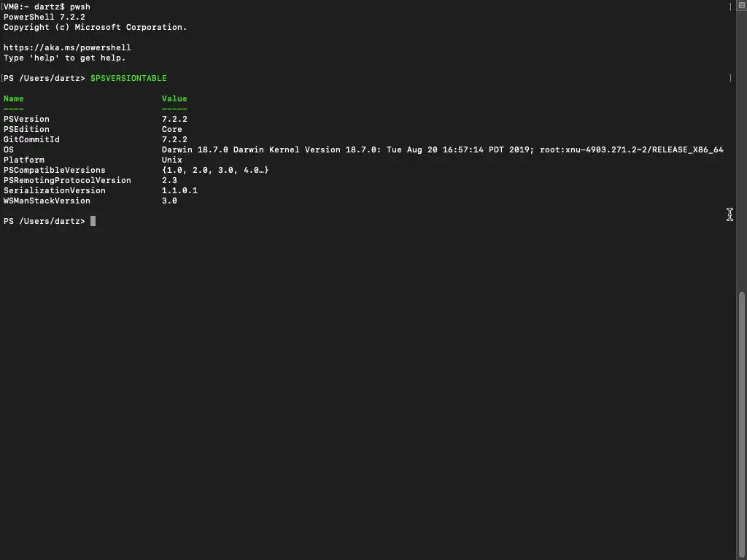Click the PSVersion row name
The width and height of the screenshot is (747, 560).
pos(26,119)
